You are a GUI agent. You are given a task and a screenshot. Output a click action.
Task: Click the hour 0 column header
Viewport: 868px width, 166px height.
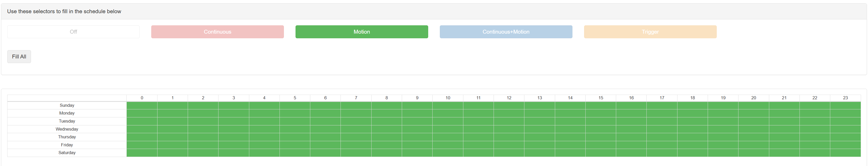[x=142, y=98]
